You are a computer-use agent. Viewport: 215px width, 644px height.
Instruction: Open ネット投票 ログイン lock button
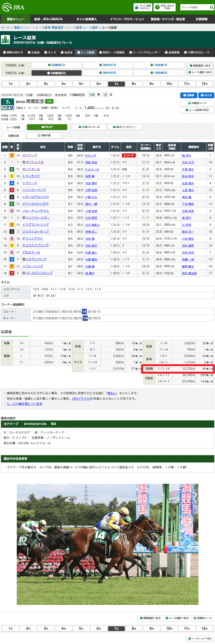[143, 7]
